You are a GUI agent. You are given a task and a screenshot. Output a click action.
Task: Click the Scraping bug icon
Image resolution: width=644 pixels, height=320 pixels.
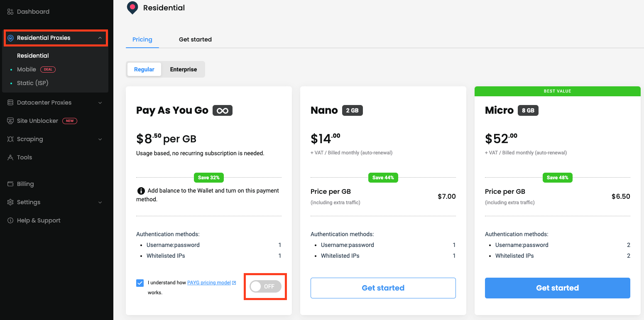(10, 139)
